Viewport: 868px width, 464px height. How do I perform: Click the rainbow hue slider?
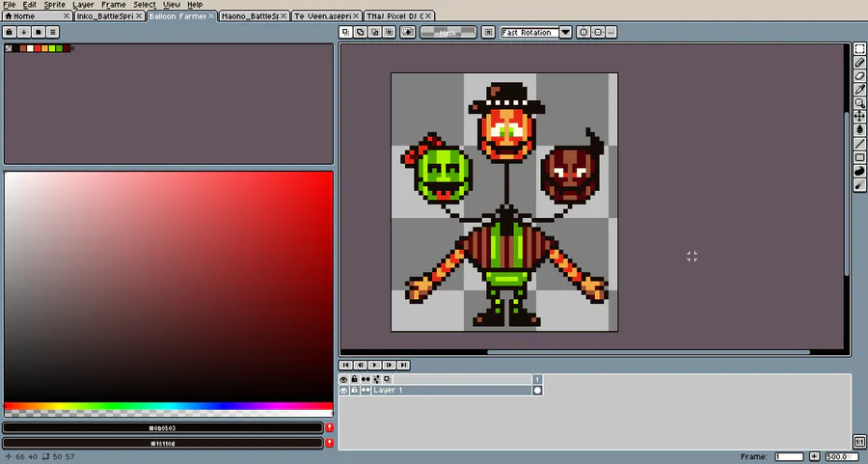tap(169, 406)
